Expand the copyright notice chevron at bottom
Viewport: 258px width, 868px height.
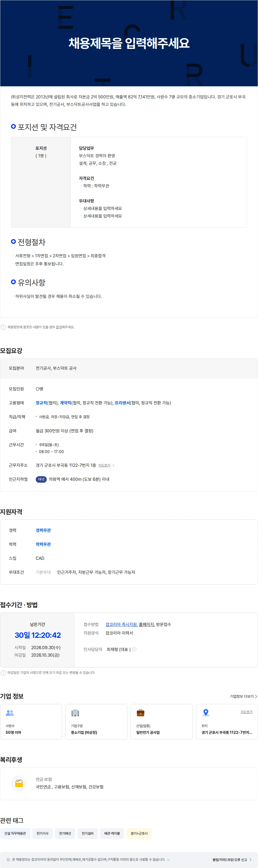click(168, 860)
